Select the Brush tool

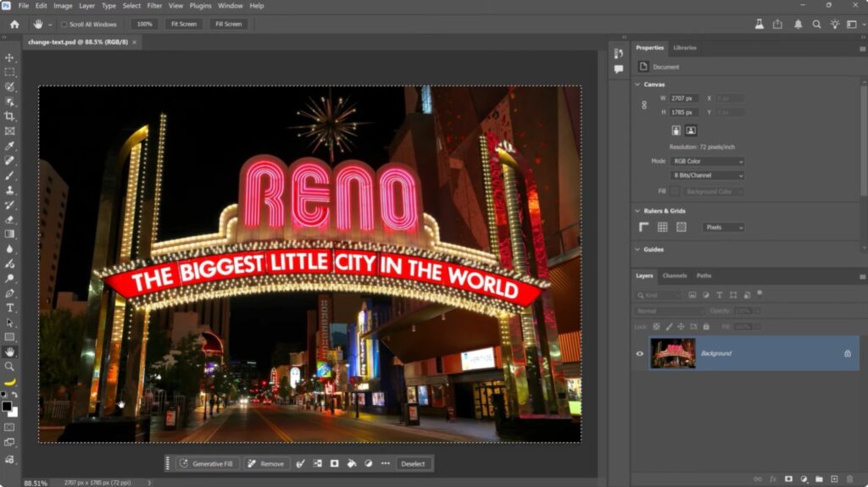coord(9,175)
